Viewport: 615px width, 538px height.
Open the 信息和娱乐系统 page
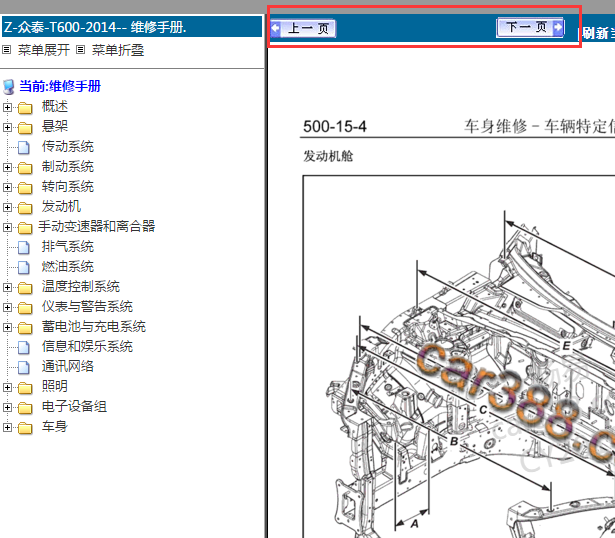(x=87, y=346)
